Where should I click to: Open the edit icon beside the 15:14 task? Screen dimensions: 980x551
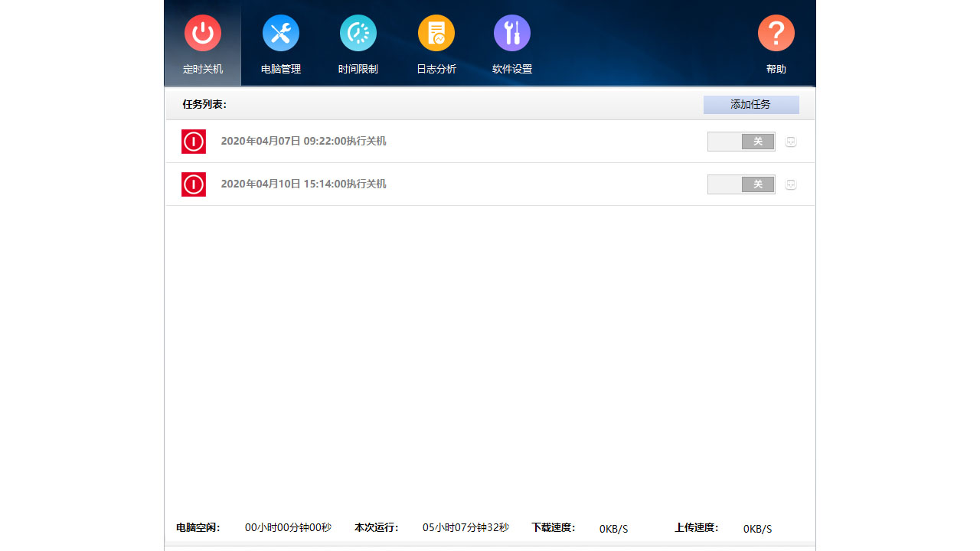[790, 184]
